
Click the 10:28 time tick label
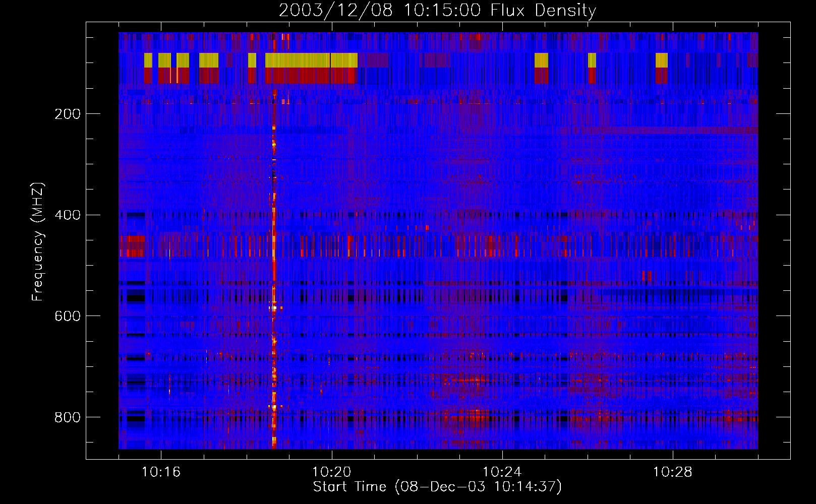[673, 472]
